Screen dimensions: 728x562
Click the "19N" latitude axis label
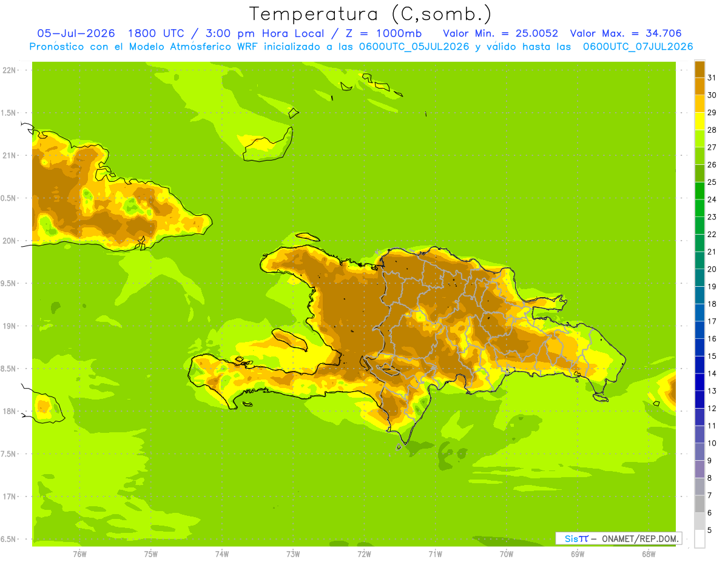coord(9,326)
